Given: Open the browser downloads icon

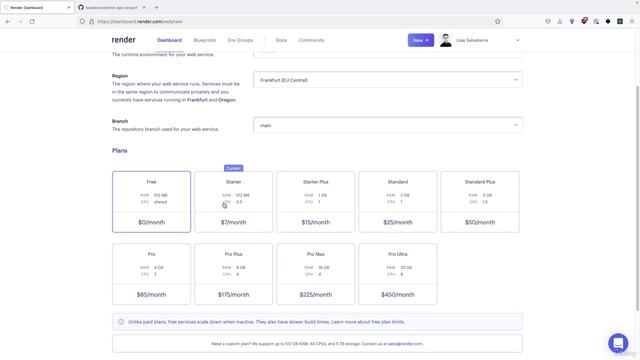Looking at the screenshot, I should pos(560,21).
